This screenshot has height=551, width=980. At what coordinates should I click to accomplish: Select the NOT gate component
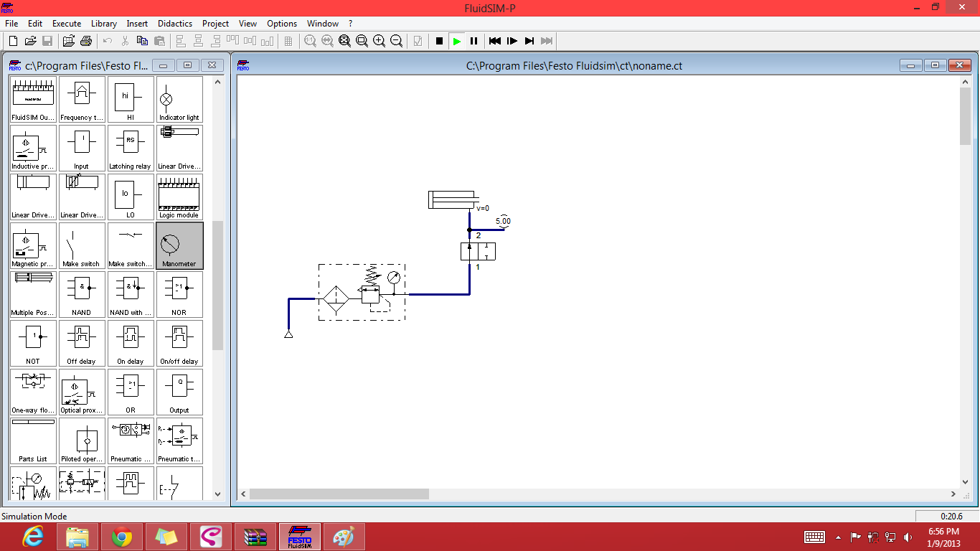tap(33, 343)
